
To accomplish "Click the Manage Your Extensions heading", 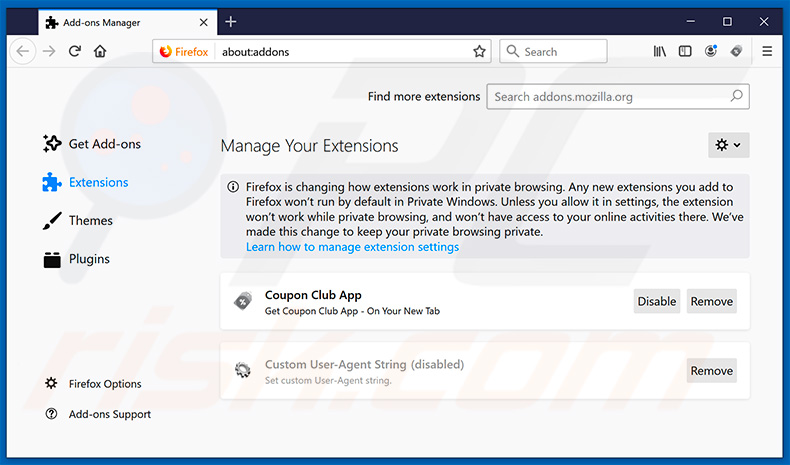I will coord(309,146).
